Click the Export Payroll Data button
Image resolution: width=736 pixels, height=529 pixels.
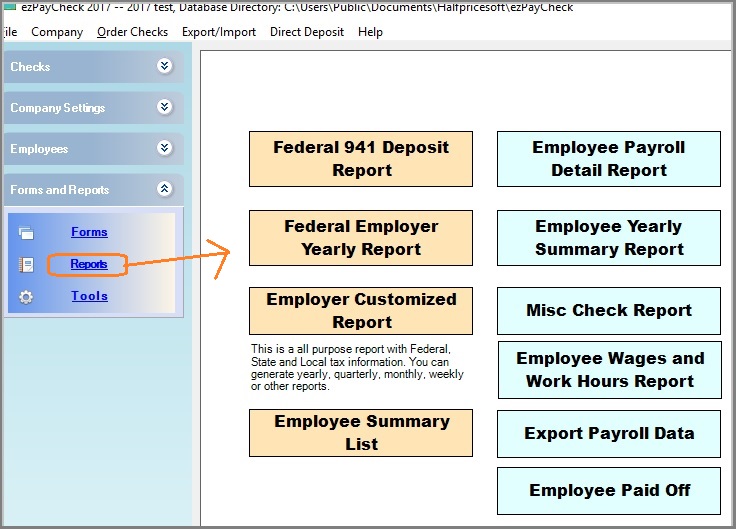tap(609, 434)
